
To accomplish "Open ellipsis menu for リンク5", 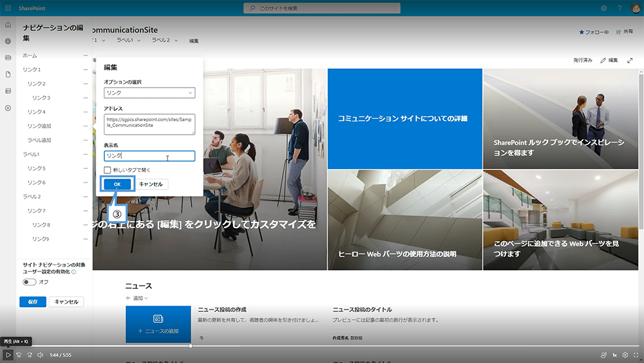I will (86, 168).
